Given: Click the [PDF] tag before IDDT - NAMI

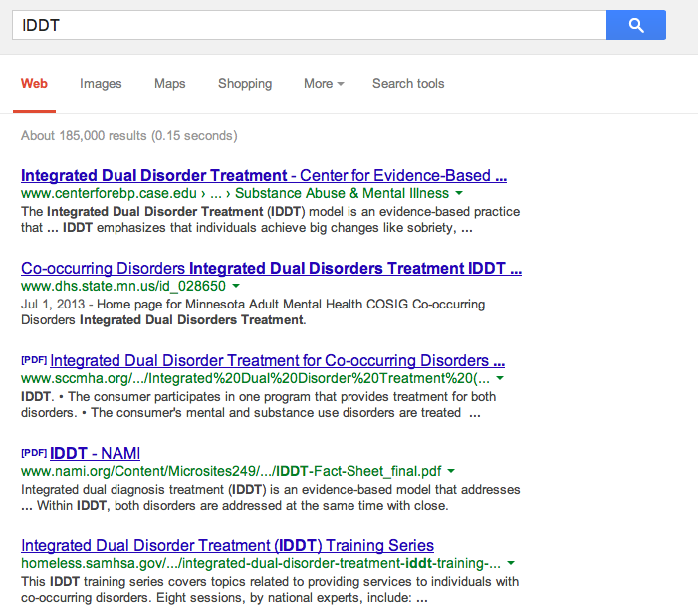Looking at the screenshot, I should coord(34,453).
